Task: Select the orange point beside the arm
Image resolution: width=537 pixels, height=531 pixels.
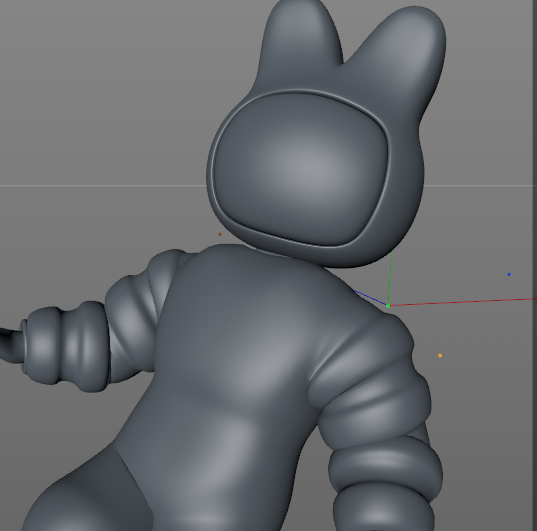Action: (440, 356)
